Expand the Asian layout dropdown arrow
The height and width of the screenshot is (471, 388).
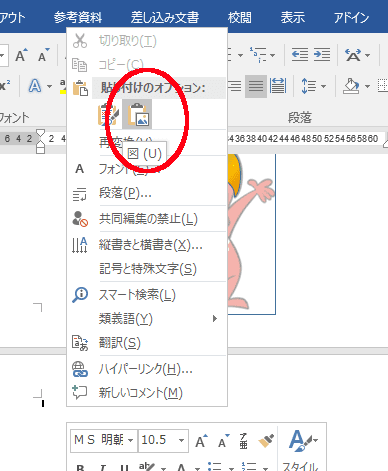tap(367, 55)
